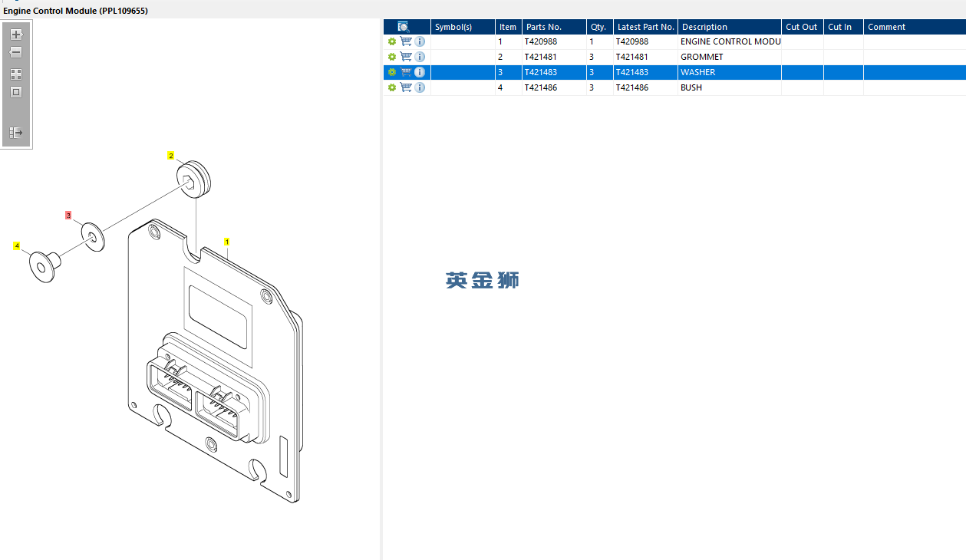Viewport: 966px width, 560px height.
Task: Click the list-with-arrow icon in diagram toolbar
Action: coord(16,133)
